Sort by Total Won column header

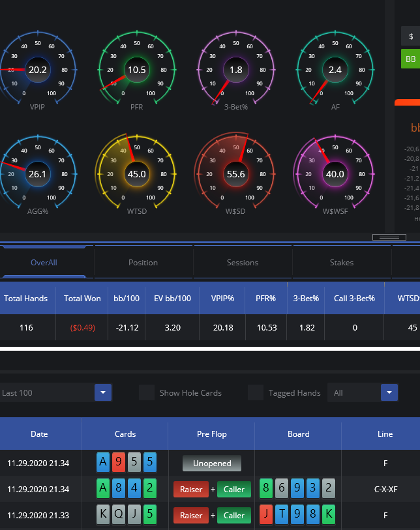[x=82, y=299]
